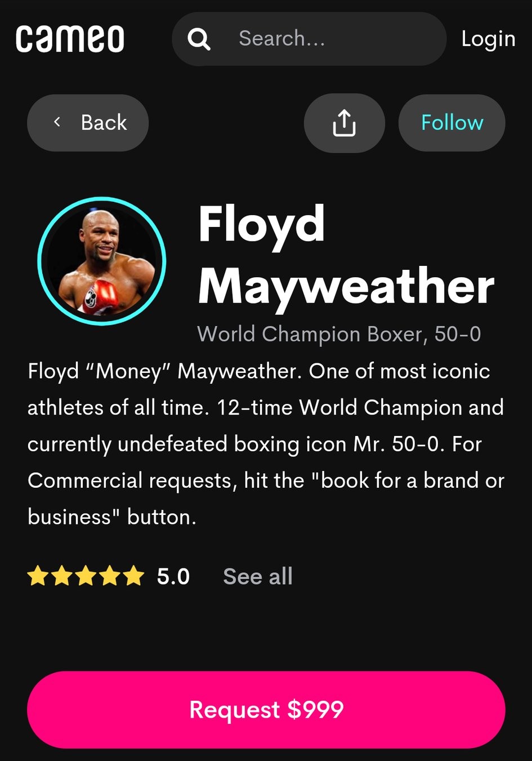This screenshot has height=761, width=532.
Task: Click the Floyd "Money" Mayweather bio text
Action: (266, 444)
